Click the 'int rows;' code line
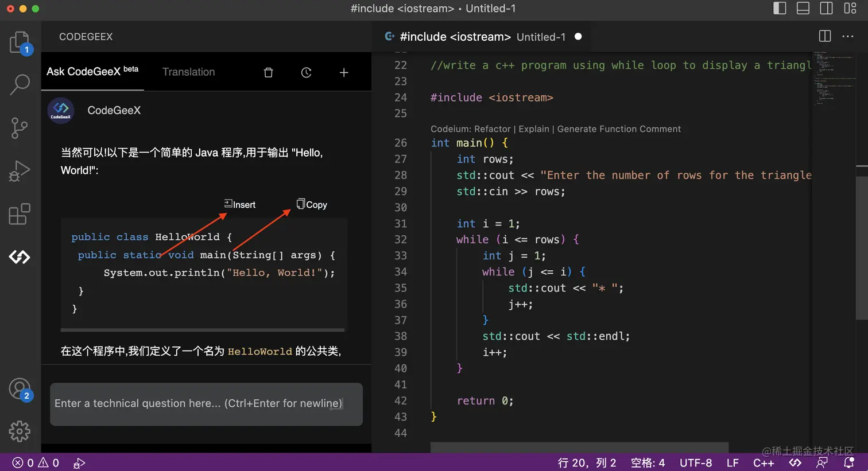868x471 pixels. (485, 159)
